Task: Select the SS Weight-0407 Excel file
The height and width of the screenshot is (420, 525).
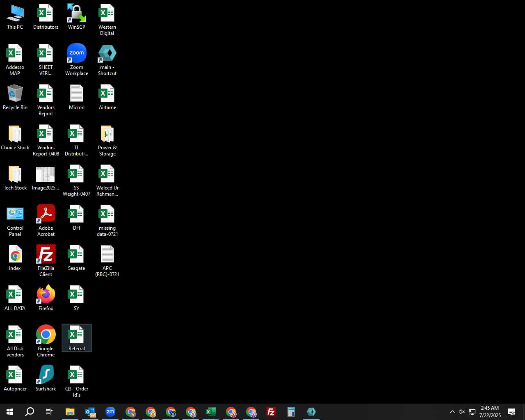Action: (x=77, y=181)
